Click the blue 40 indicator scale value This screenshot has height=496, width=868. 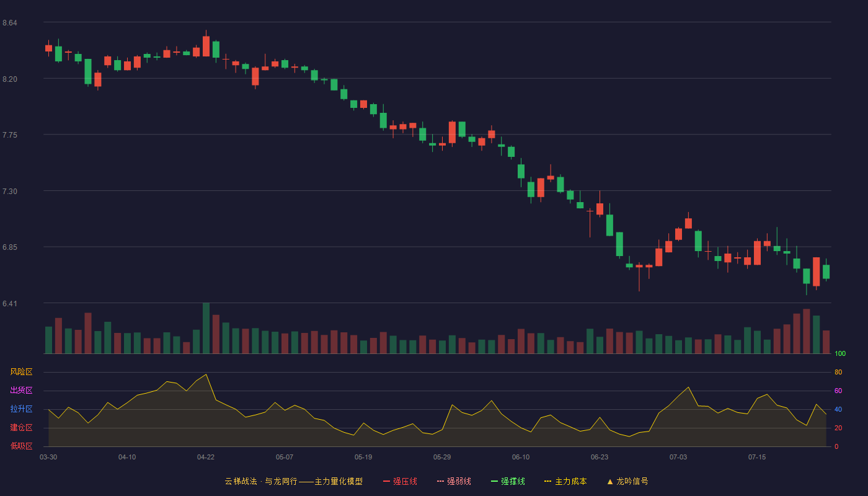(x=838, y=409)
